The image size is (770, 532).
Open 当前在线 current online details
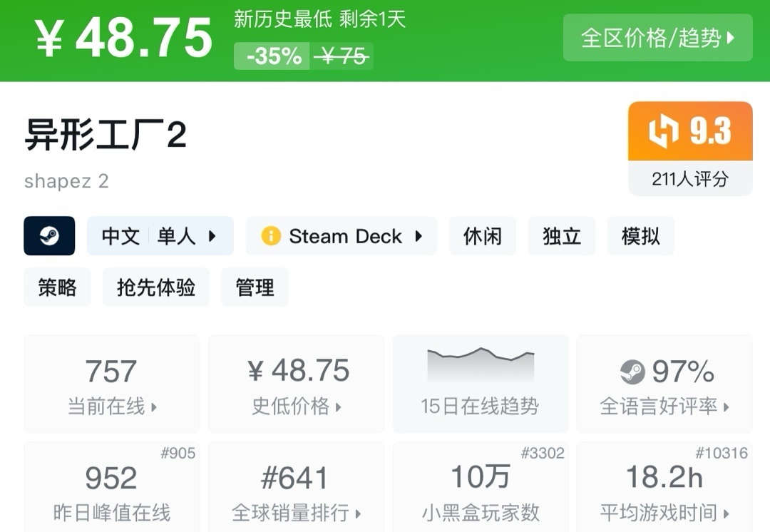(112, 384)
